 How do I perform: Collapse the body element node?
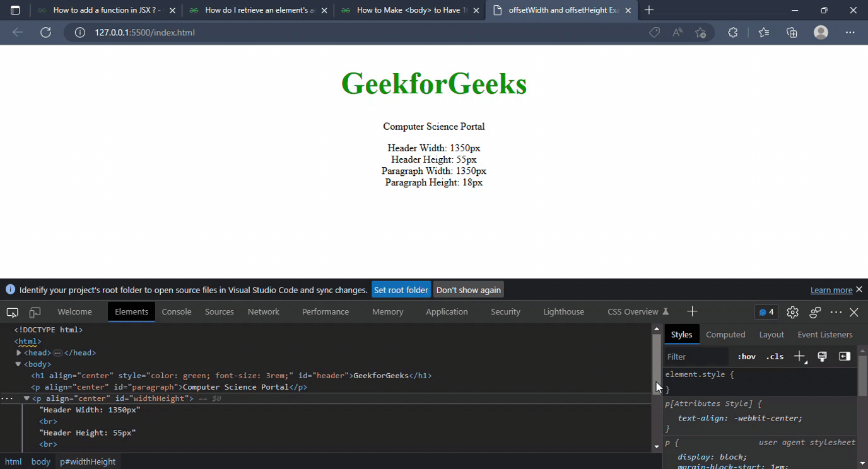coord(18,364)
